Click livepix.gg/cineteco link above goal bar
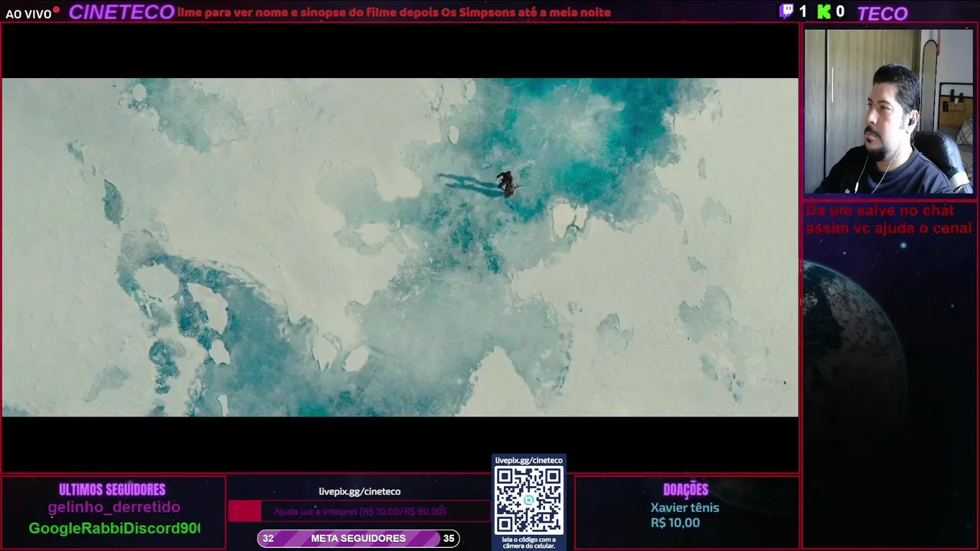This screenshot has height=551, width=980. [x=360, y=491]
